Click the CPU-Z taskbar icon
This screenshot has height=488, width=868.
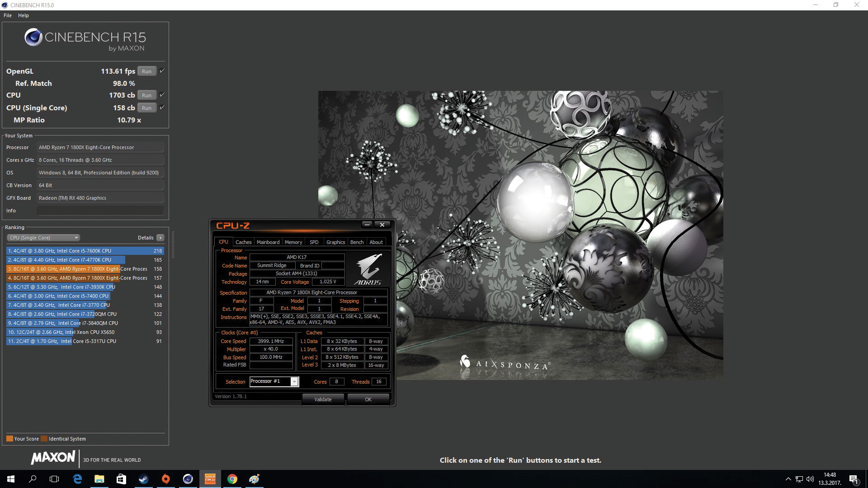tap(210, 479)
